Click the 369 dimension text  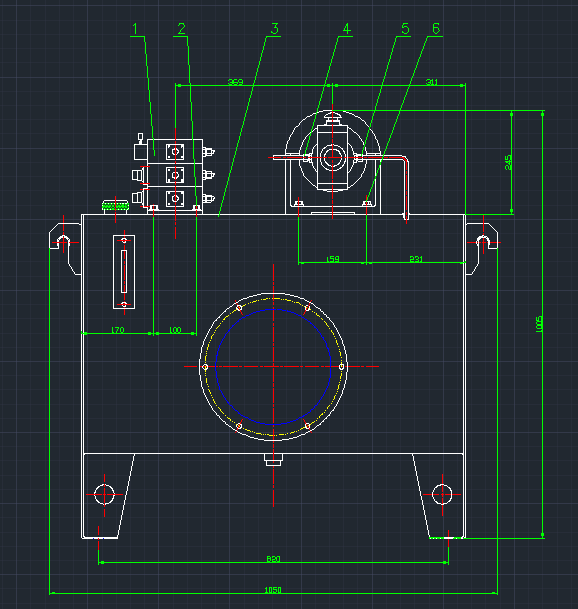(x=235, y=82)
